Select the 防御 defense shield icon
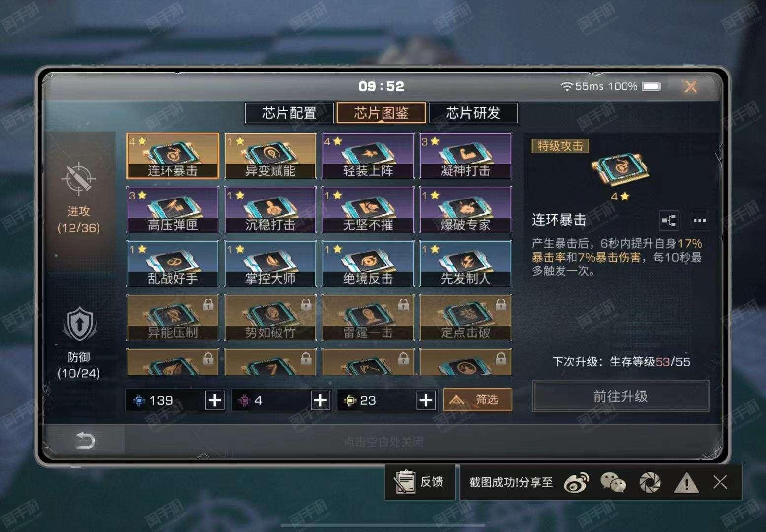The height and width of the screenshot is (532, 766). pos(79,325)
